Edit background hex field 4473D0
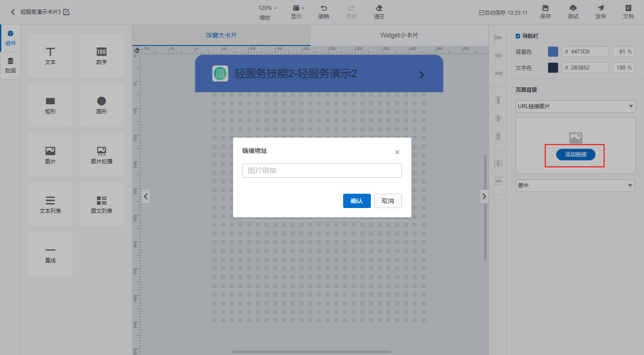 click(585, 52)
